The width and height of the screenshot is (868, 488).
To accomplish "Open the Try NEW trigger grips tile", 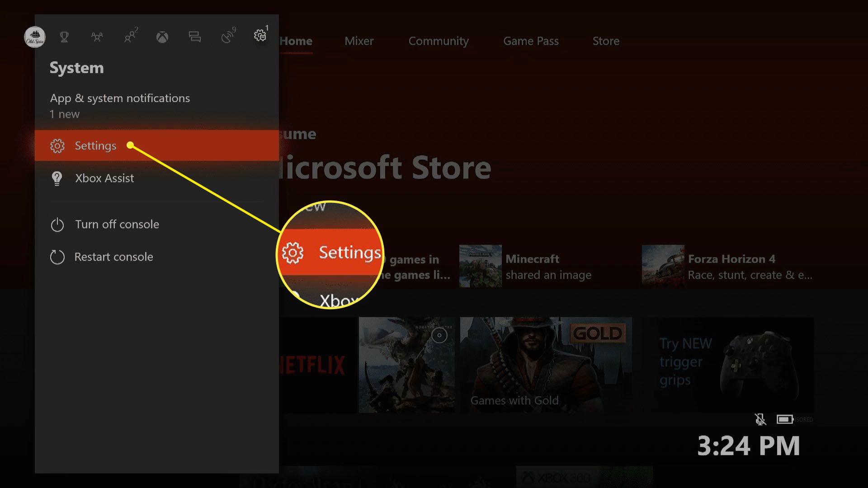I will click(728, 365).
